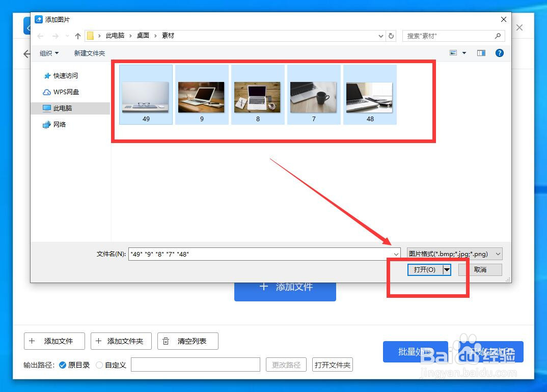
Task: Open recent locations dropdown arrow
Action: (x=67, y=36)
